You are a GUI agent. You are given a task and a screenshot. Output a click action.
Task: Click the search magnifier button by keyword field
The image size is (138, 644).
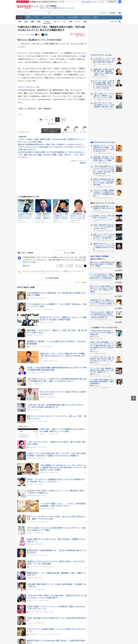(x=49, y=13)
